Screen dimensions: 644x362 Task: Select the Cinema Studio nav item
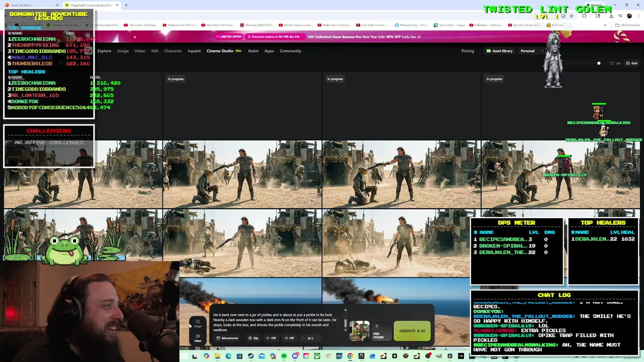224,51
